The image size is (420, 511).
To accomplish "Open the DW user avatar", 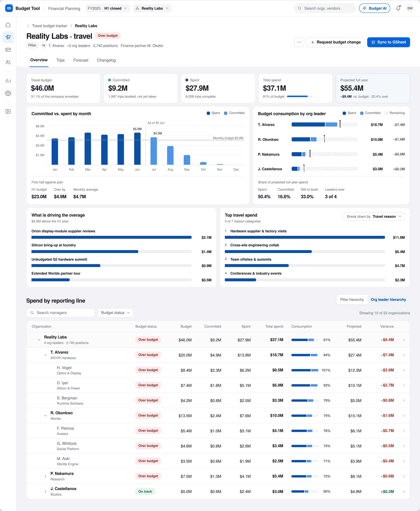I will 410,8.
